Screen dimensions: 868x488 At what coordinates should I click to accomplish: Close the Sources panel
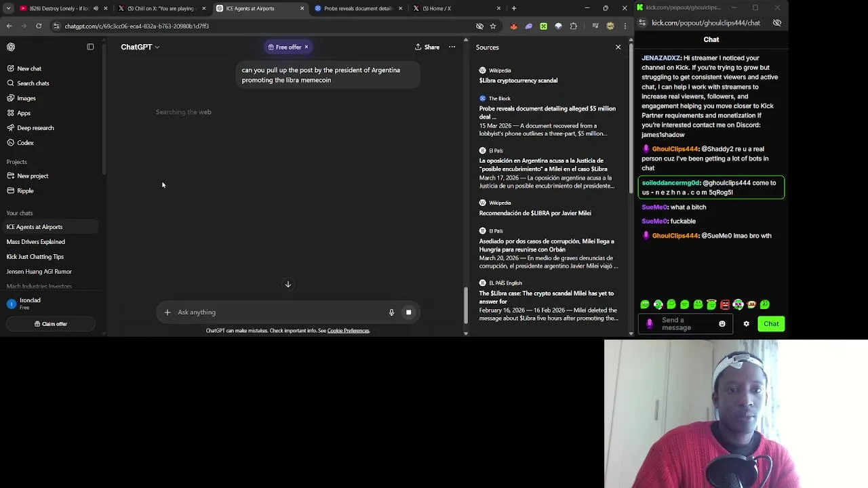(x=618, y=47)
